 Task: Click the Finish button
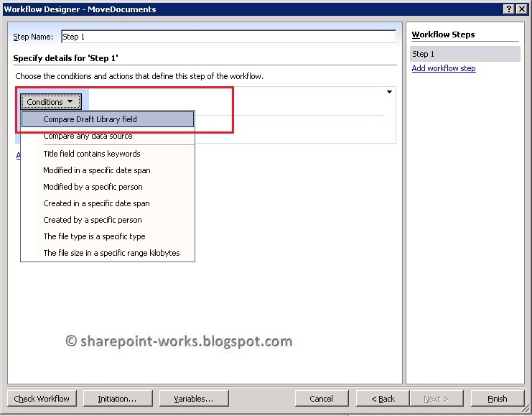pos(497,398)
